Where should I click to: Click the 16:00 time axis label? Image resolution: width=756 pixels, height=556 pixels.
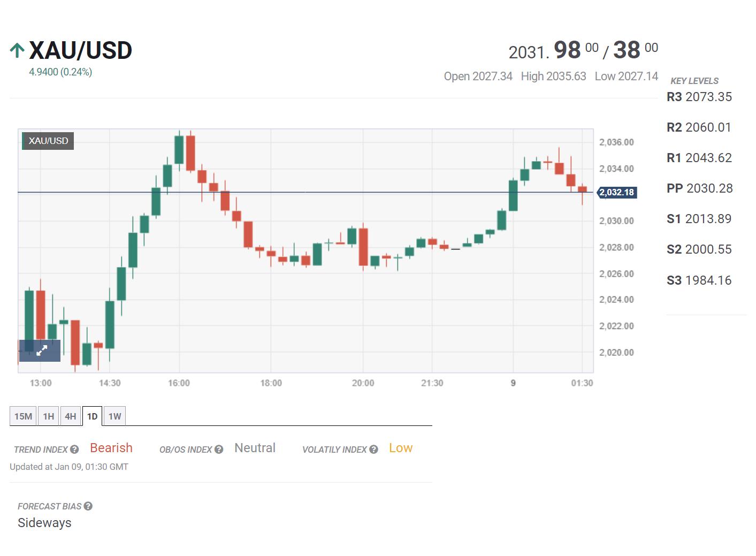179,383
